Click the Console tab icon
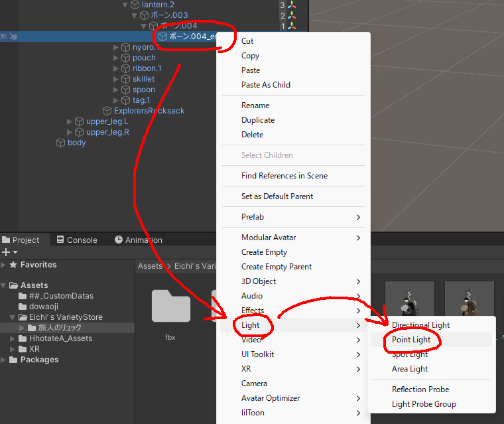This screenshot has width=504, height=424. point(60,240)
